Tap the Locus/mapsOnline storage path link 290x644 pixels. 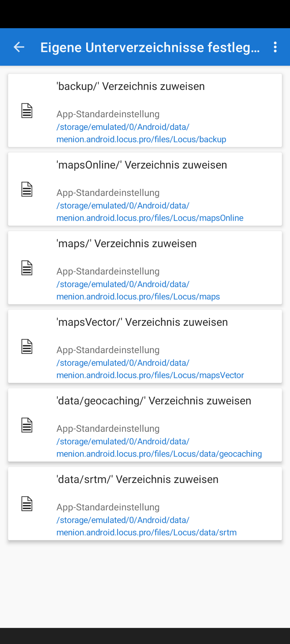(150, 212)
